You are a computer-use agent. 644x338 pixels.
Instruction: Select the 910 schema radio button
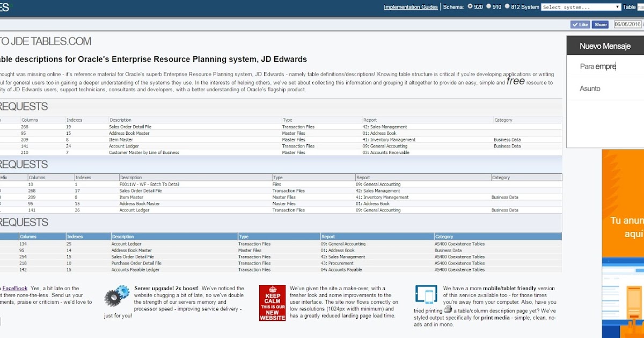tap(487, 7)
